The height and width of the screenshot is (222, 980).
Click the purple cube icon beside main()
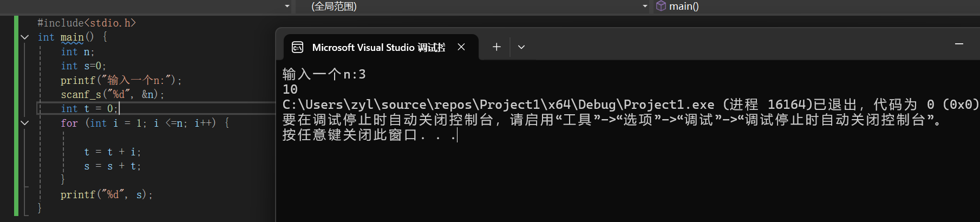coord(661,6)
